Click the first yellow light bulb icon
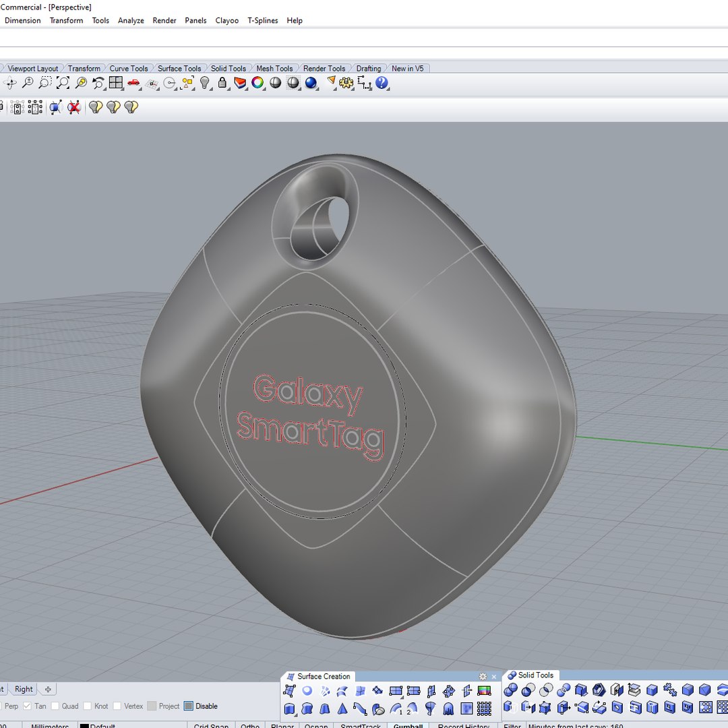The width and height of the screenshot is (728, 728). pyautogui.click(x=96, y=107)
